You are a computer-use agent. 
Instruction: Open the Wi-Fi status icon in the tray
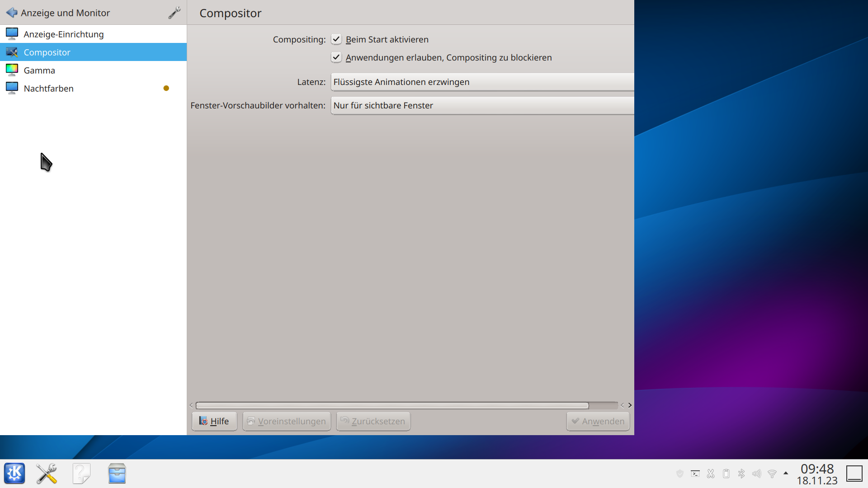[x=771, y=473]
